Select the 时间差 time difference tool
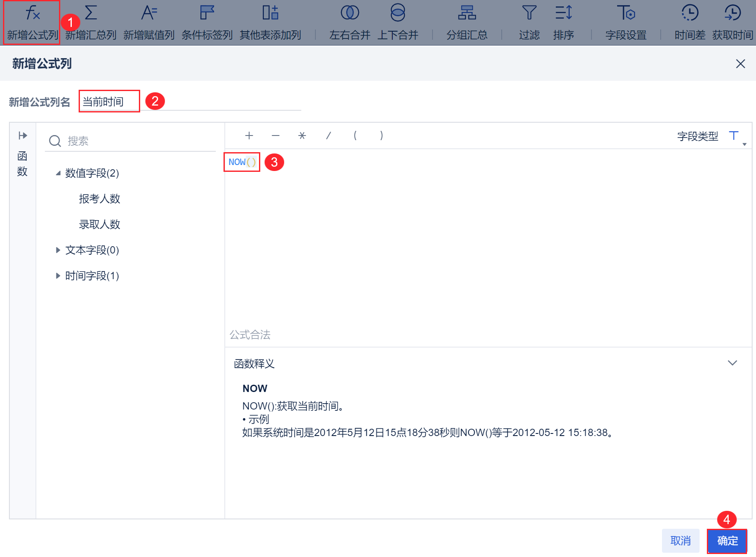 (x=690, y=23)
